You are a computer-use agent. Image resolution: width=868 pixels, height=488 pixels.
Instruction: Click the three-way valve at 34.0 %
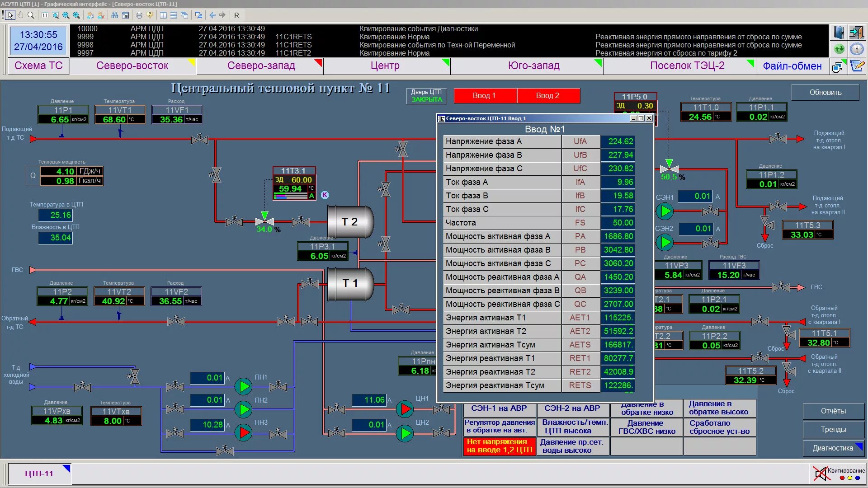(x=264, y=221)
